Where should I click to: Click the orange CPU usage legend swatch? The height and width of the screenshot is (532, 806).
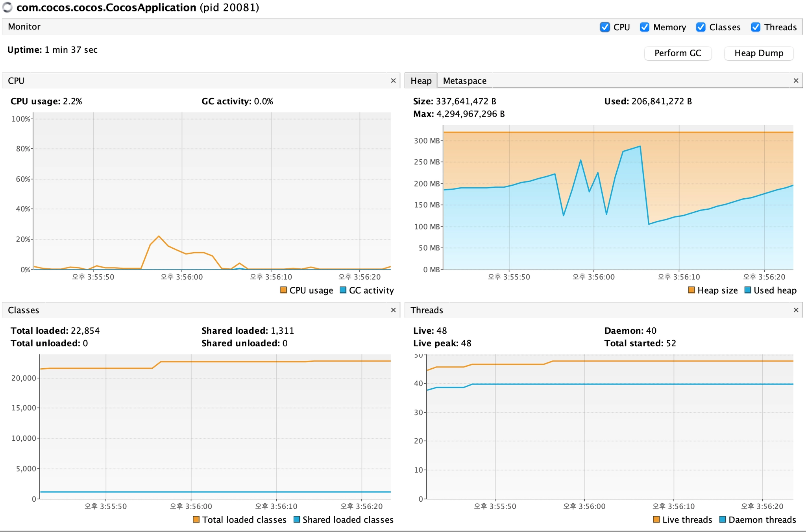coord(283,290)
